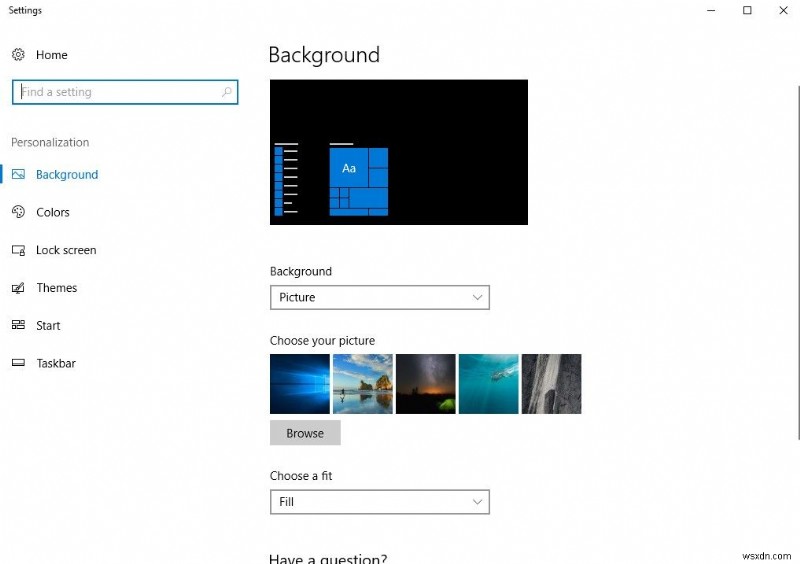800x564 pixels.
Task: Click the search magnifier icon
Action: point(227,92)
